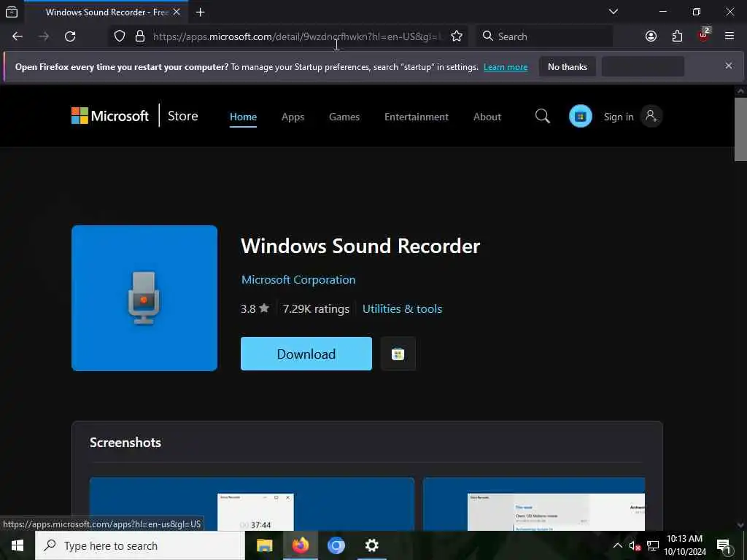The height and width of the screenshot is (560, 747).
Task: Open the notification center icon
Action: tap(723, 546)
